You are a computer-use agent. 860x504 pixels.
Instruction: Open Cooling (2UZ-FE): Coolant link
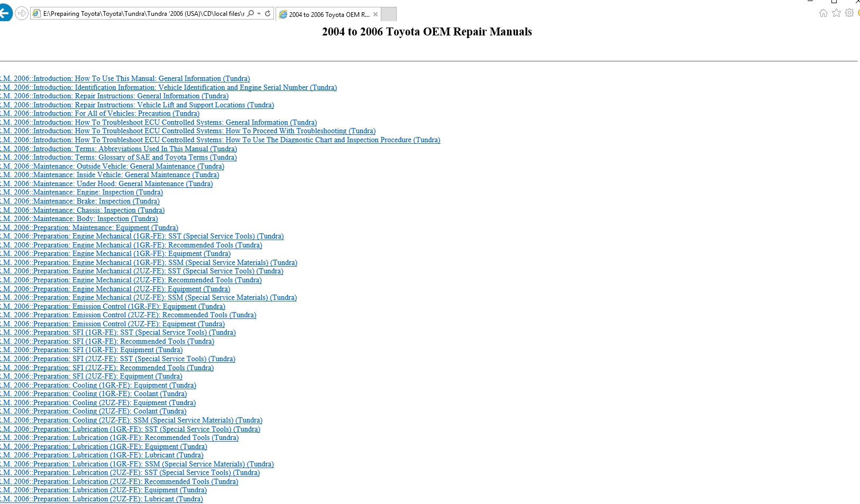tap(93, 411)
